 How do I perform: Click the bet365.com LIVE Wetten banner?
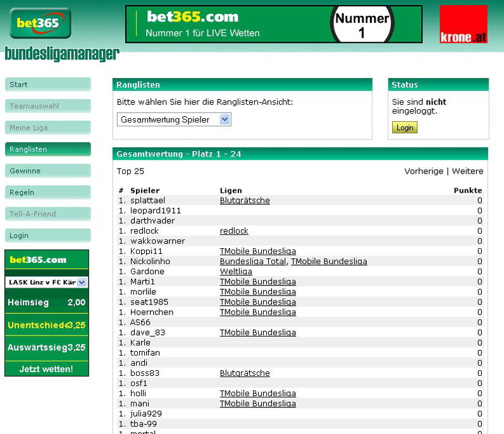coord(274,24)
